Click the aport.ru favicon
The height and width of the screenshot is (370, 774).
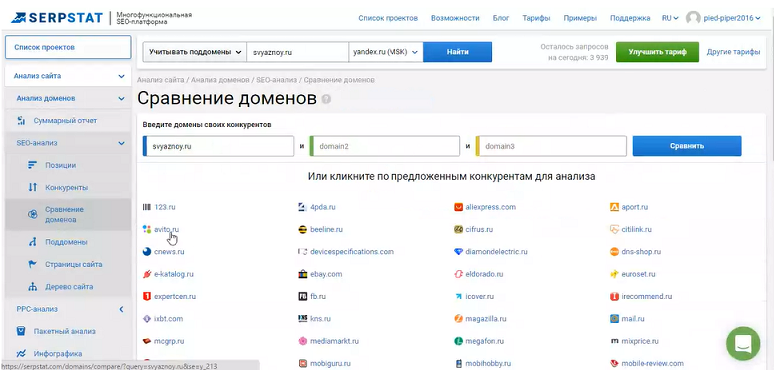pyautogui.click(x=615, y=207)
